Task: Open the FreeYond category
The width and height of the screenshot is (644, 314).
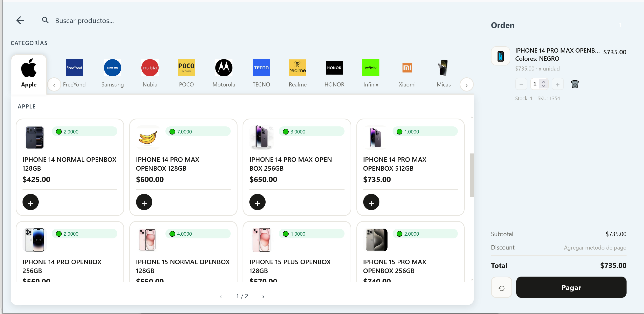Action: (74, 73)
